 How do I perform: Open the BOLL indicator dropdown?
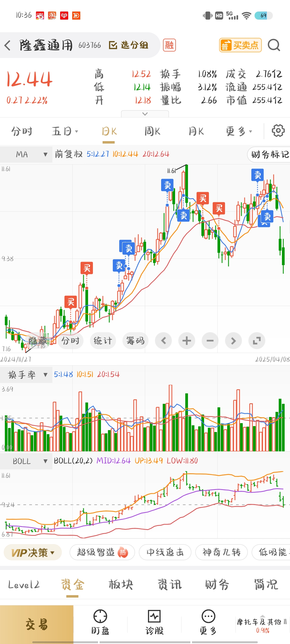click(x=26, y=461)
